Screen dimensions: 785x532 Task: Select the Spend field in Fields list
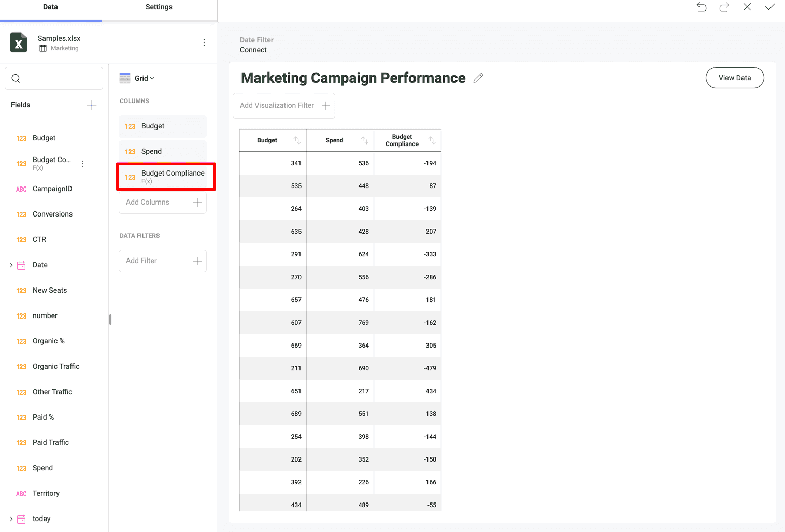pyautogui.click(x=42, y=468)
